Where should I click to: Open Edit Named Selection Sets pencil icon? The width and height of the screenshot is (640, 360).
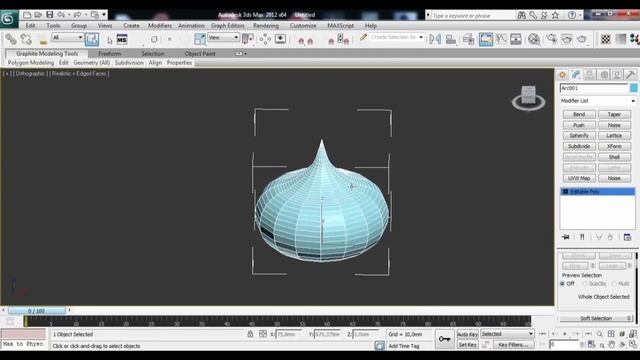click(363, 38)
